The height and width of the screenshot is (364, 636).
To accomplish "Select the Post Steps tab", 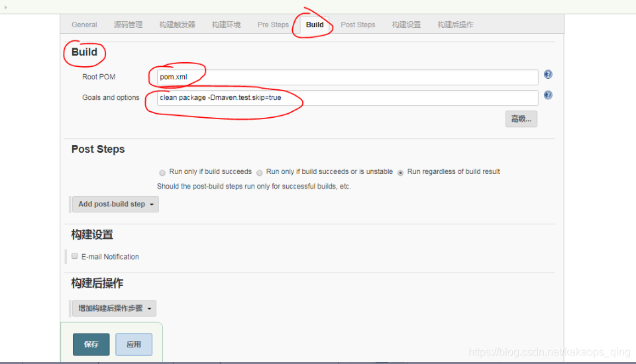I will point(358,24).
